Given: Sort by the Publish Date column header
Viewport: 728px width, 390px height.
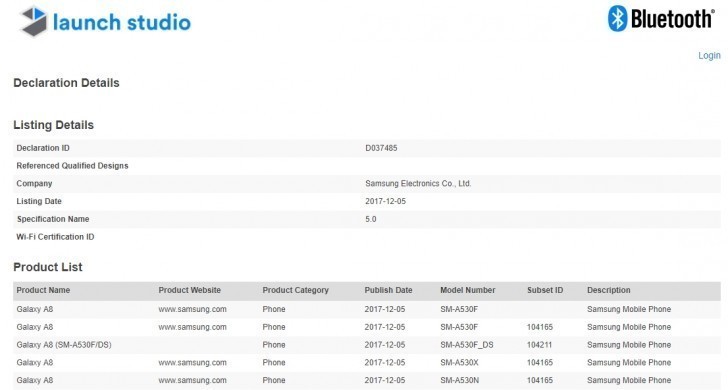Looking at the screenshot, I should [388, 290].
